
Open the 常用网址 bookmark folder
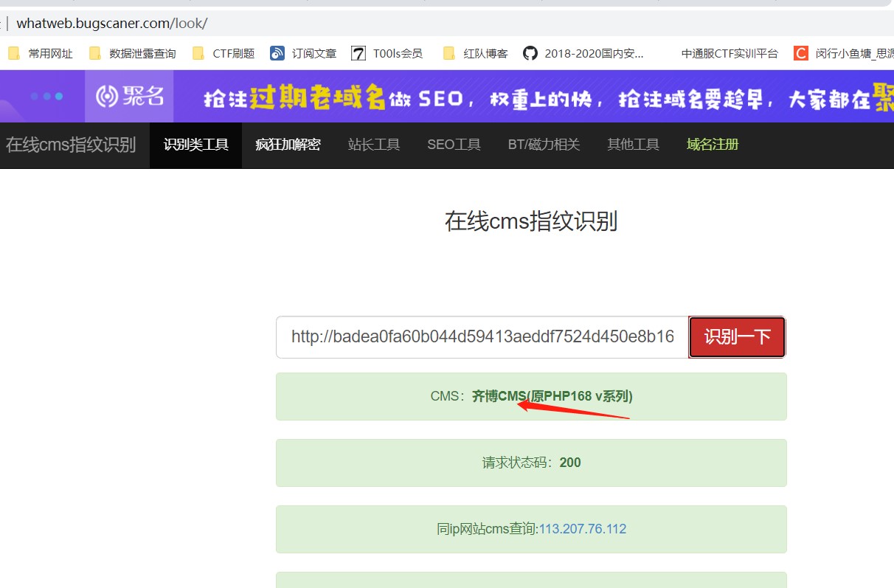click(x=41, y=53)
